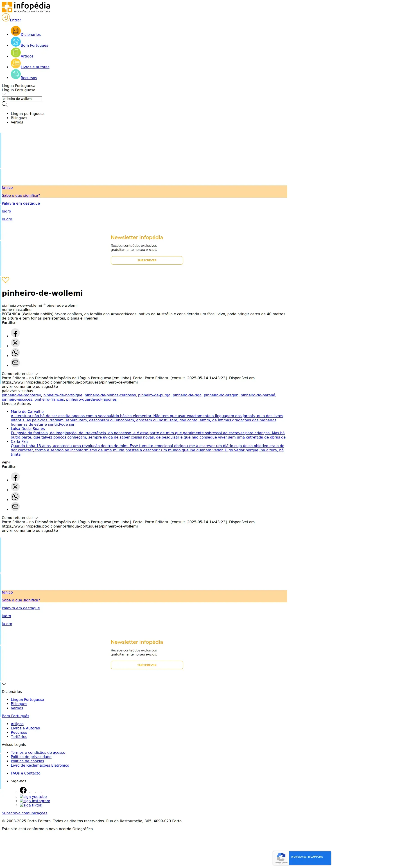Open the footer Verbos link under Dicionários
407x868 pixels.
tap(17, 708)
